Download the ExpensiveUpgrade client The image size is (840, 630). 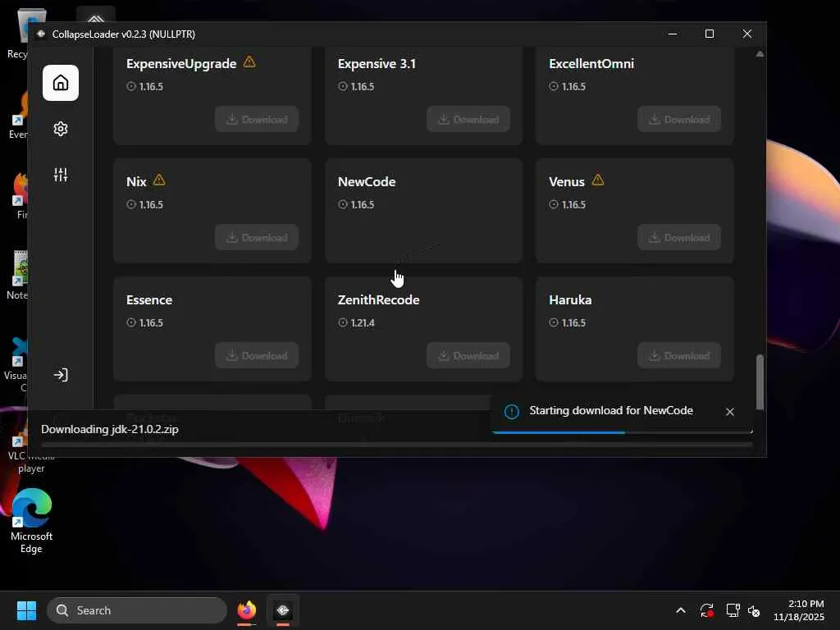(x=257, y=119)
